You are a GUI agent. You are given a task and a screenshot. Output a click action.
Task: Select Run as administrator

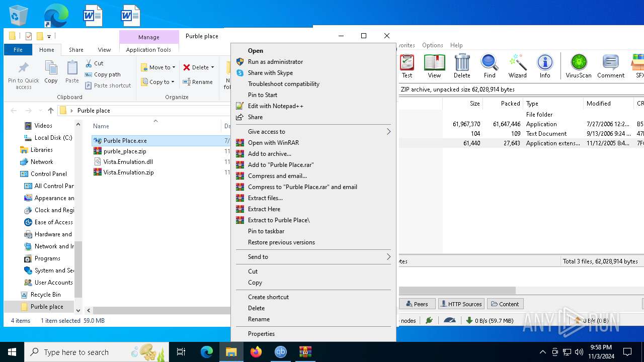pyautogui.click(x=313, y=62)
